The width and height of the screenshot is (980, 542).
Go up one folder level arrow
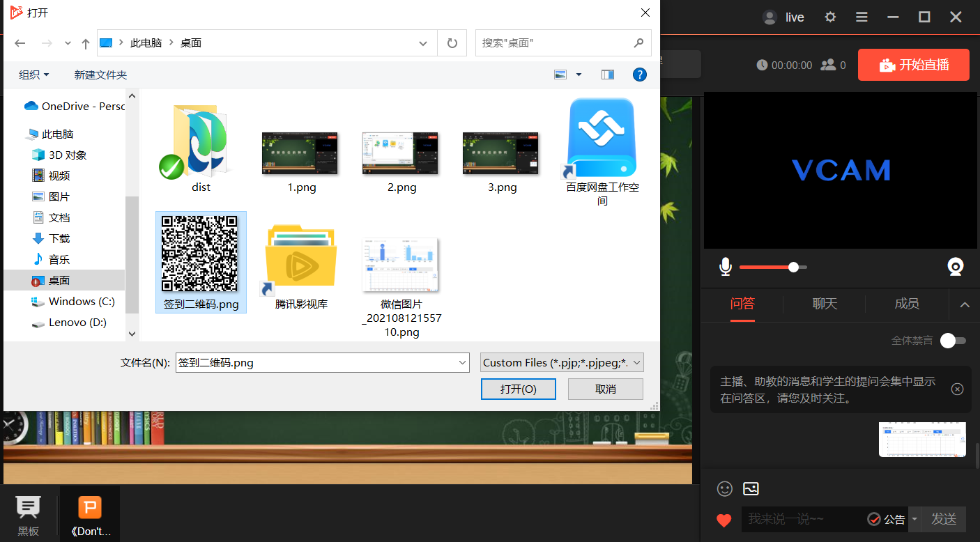pos(86,43)
